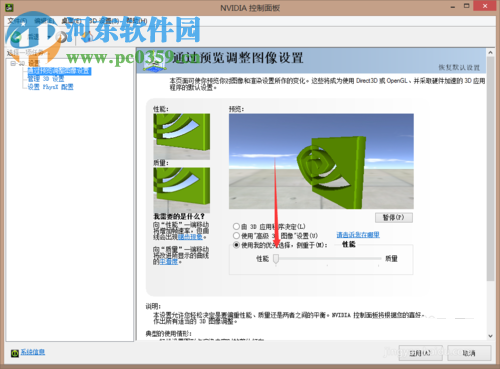Click the green Back arrow icon
The height and width of the screenshot is (369, 500).
coord(15,37)
